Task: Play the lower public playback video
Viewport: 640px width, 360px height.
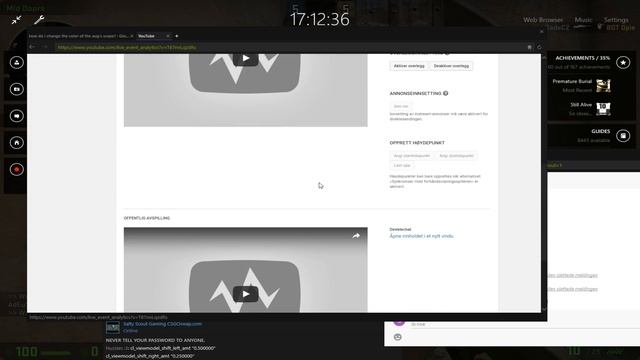Action: pos(246,294)
